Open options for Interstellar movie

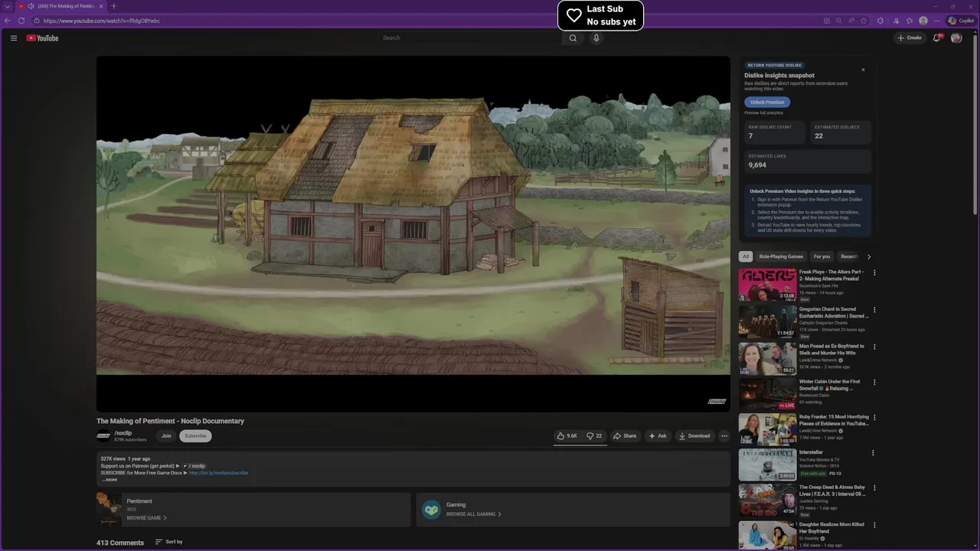coord(874,453)
